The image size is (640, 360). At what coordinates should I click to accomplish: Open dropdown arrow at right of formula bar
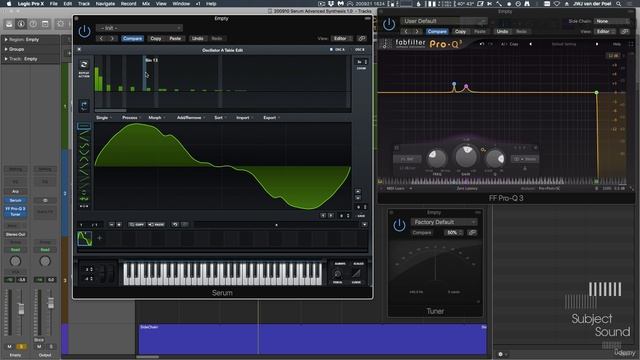click(364, 224)
